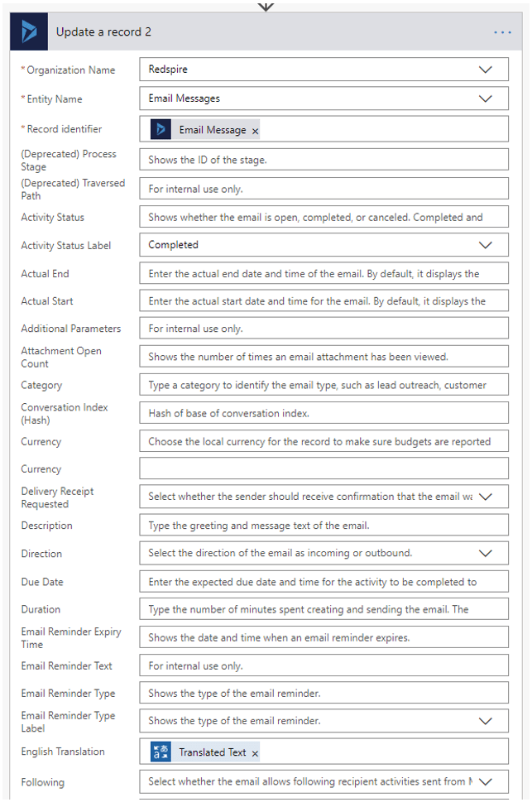Open the Delivery Receipt Requested dropdown
Viewport: 532px width, 807px height.
(485, 497)
